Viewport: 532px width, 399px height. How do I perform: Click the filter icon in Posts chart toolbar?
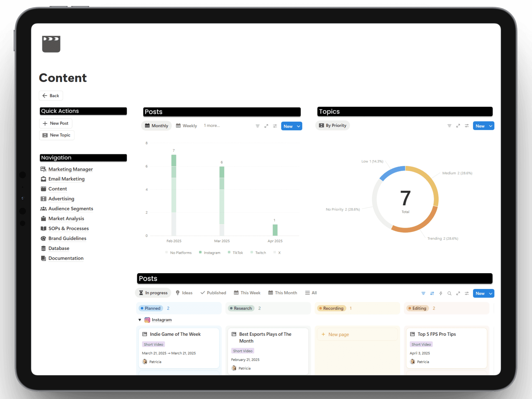click(257, 126)
